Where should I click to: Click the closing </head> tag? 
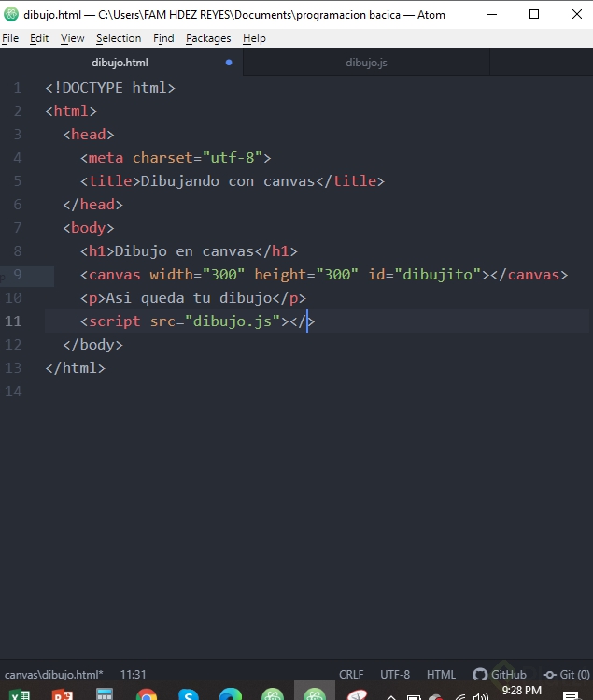coord(92,205)
